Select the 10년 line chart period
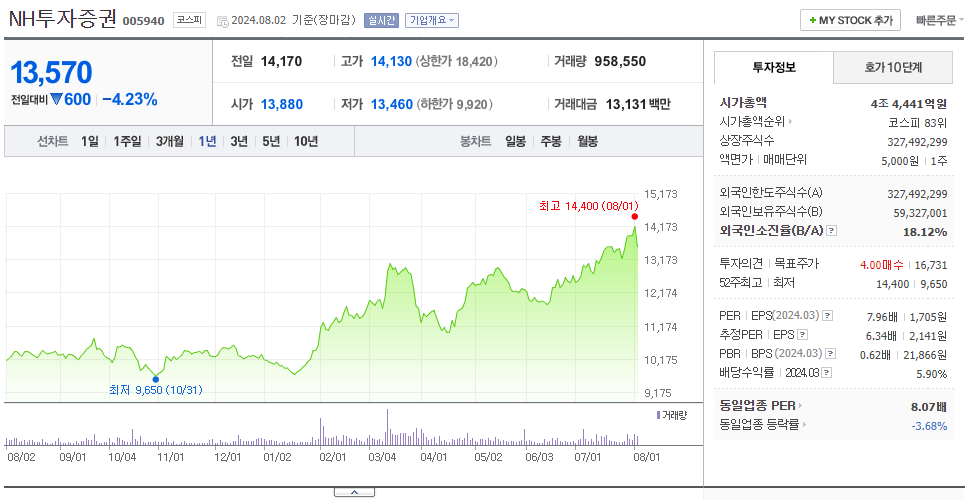 [306, 141]
